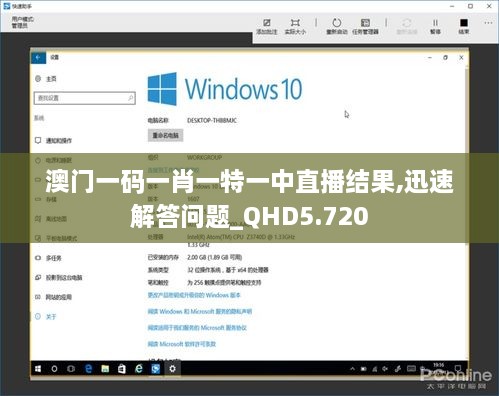499x396 pixels.
Task: Click the touch keyboard tray icon
Action: click(412, 369)
